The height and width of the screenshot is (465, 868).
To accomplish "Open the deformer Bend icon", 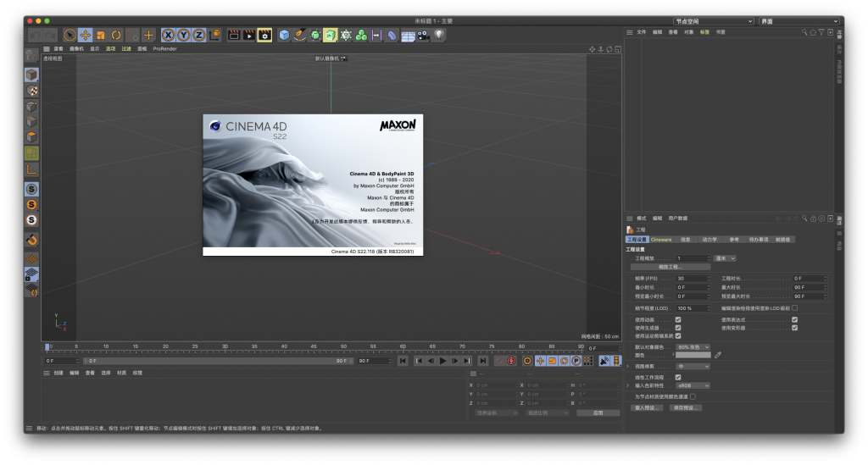I will (392, 36).
